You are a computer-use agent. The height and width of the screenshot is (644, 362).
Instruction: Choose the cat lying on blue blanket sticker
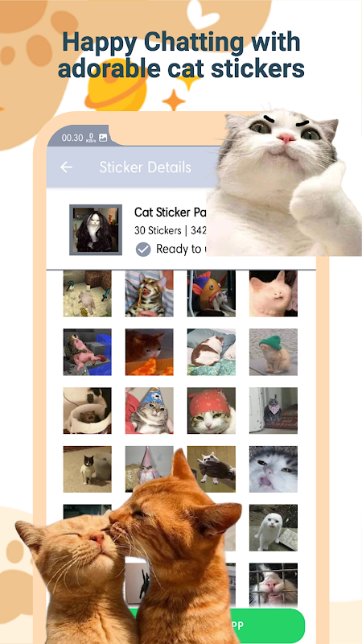click(88, 352)
